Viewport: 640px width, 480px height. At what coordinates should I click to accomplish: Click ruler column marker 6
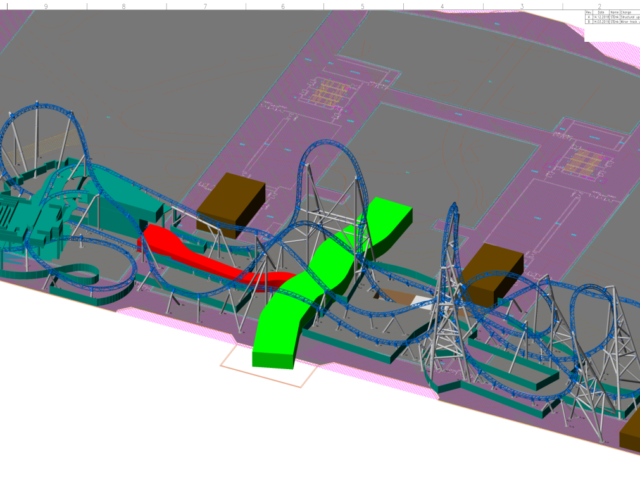[x=283, y=6]
